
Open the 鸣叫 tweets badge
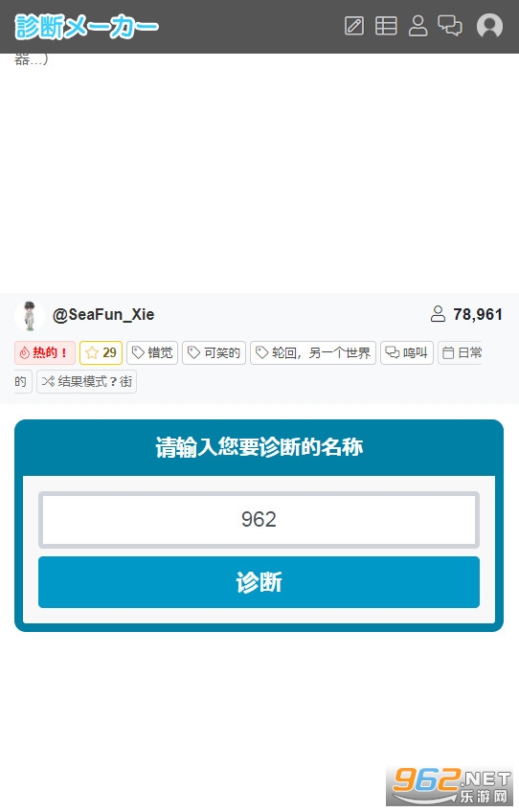407,352
